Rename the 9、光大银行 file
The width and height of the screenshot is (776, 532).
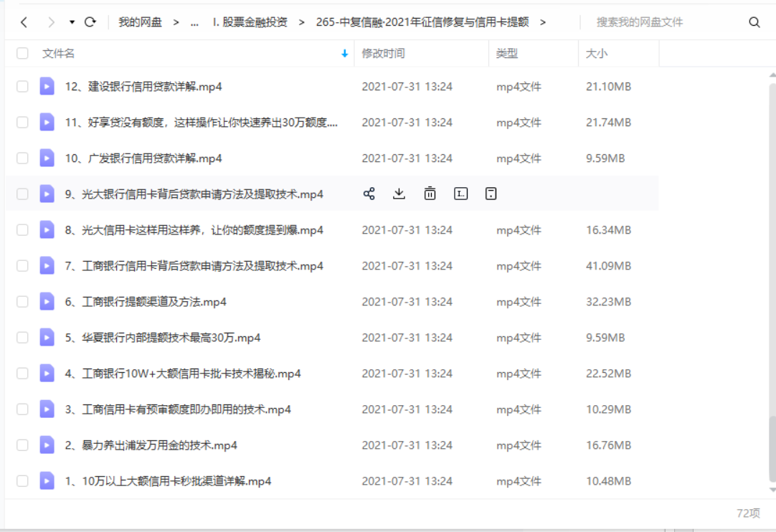460,194
